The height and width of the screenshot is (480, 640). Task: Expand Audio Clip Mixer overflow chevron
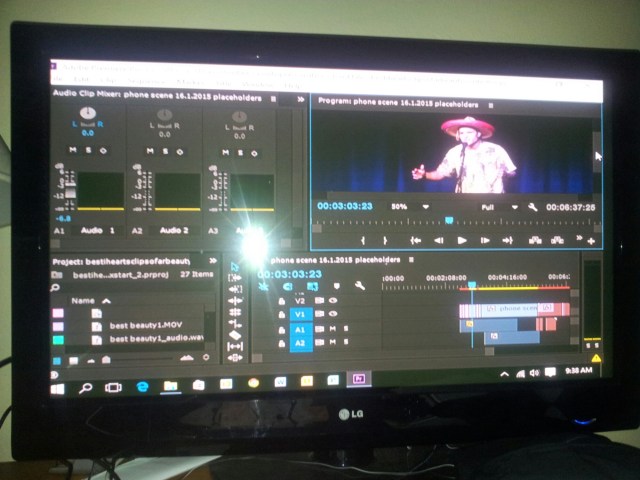coord(300,100)
